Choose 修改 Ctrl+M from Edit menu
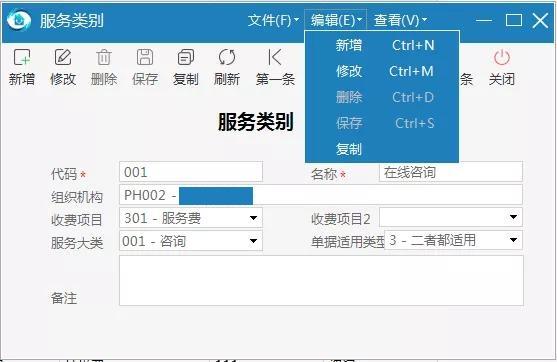Screen dimensions: 557x362 (382, 71)
